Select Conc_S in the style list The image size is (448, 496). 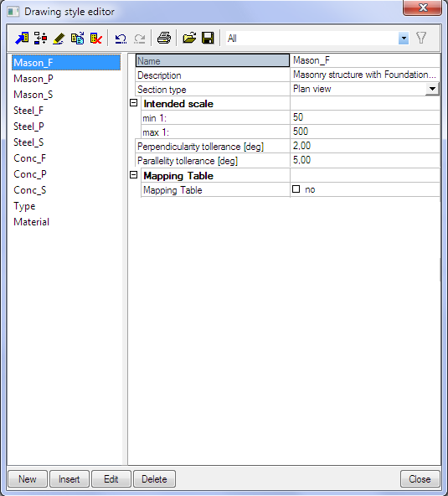click(x=30, y=190)
